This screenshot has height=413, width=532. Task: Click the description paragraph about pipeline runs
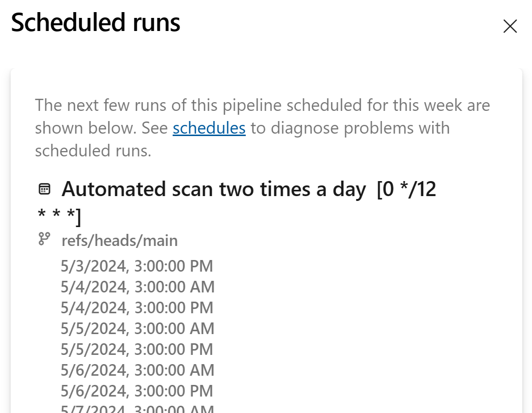263,128
